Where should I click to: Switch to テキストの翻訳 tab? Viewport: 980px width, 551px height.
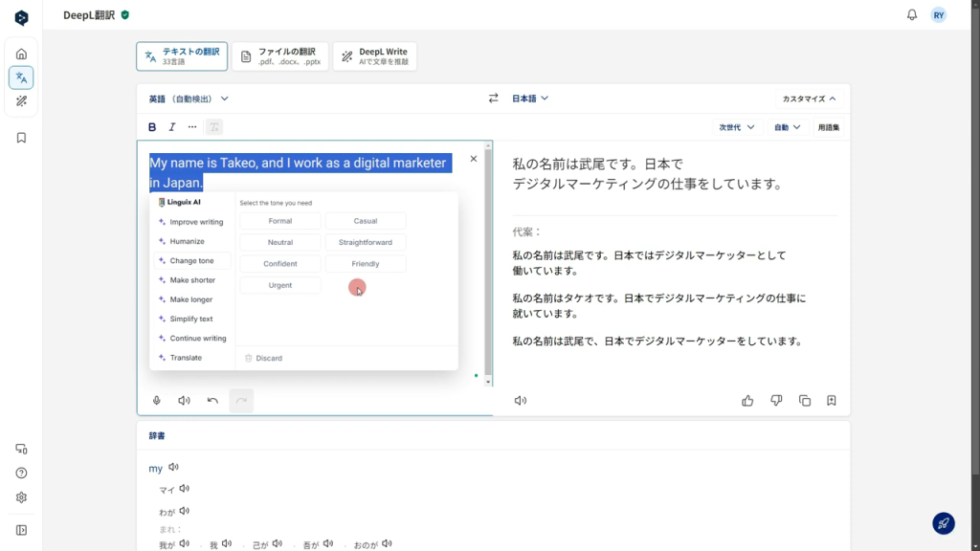pyautogui.click(x=182, y=56)
